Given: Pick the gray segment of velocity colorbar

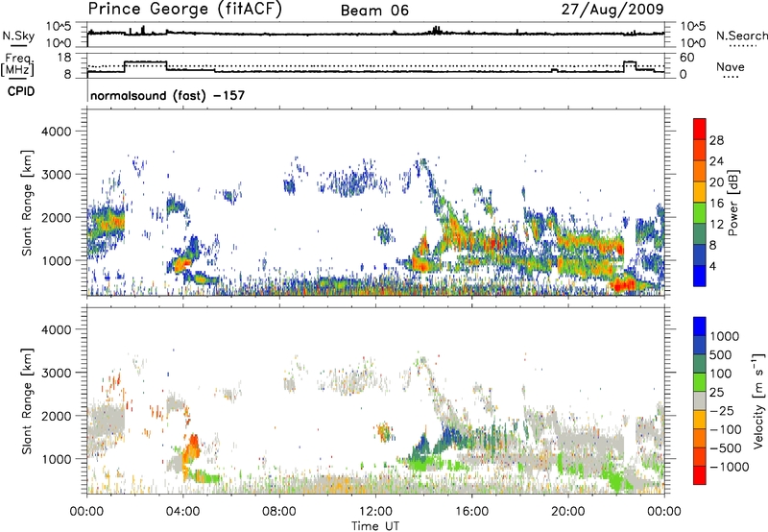Looking at the screenshot, I should click(700, 400).
